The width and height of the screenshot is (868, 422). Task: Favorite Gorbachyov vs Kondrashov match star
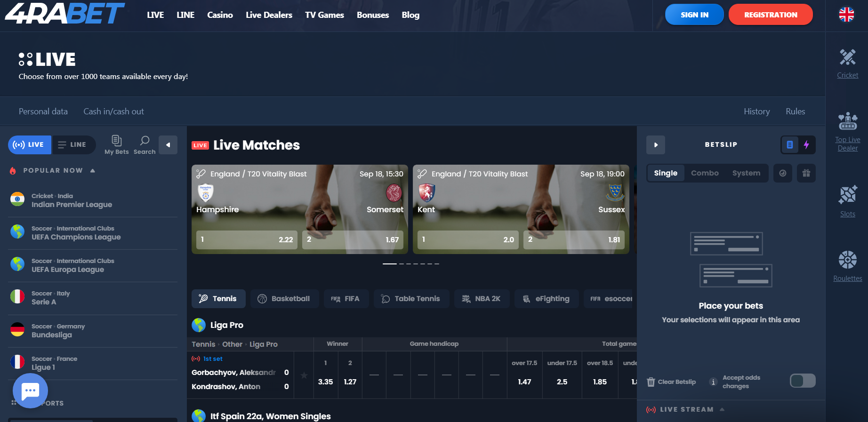304,375
